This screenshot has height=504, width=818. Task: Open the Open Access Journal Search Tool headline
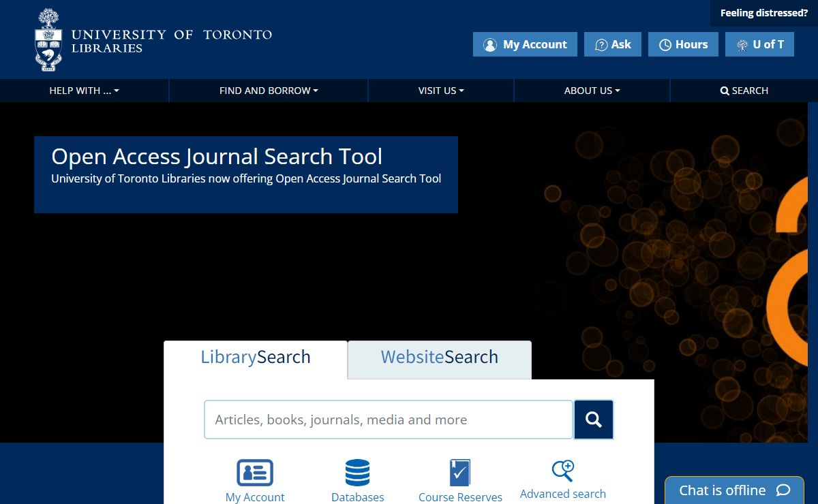[217, 157]
